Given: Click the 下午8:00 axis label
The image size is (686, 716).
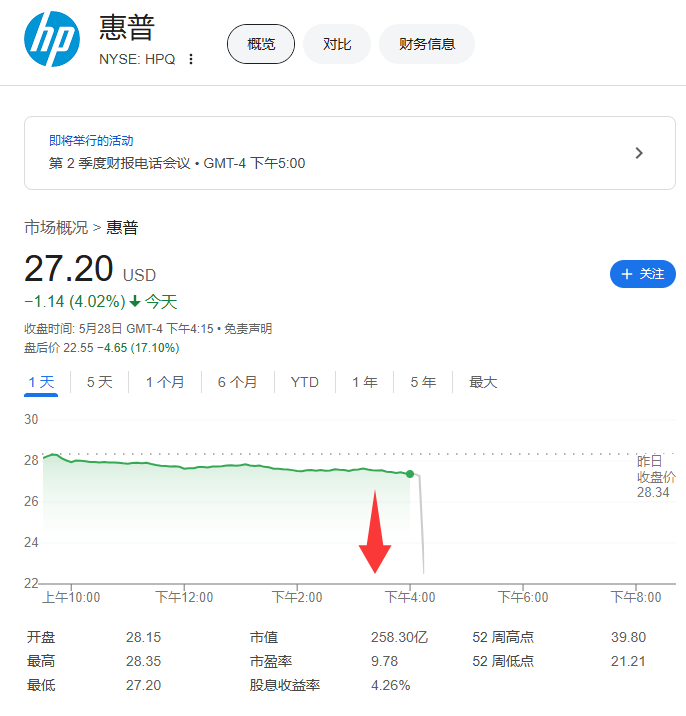Looking at the screenshot, I should click(x=636, y=597).
